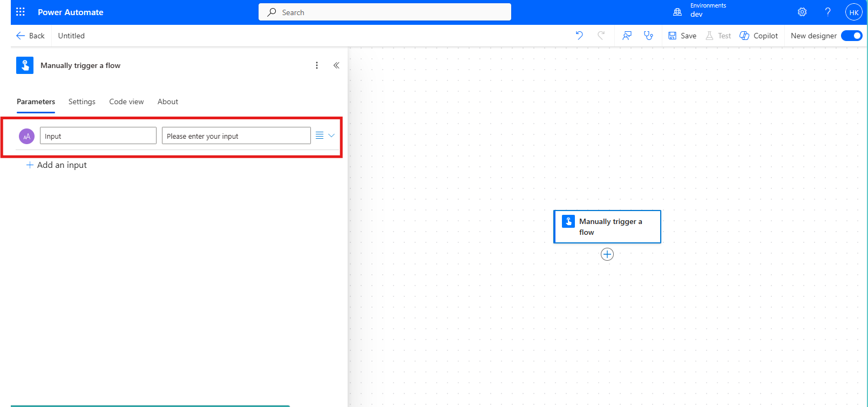This screenshot has width=868, height=407.
Task: Click the redo arrow icon
Action: coord(601,36)
